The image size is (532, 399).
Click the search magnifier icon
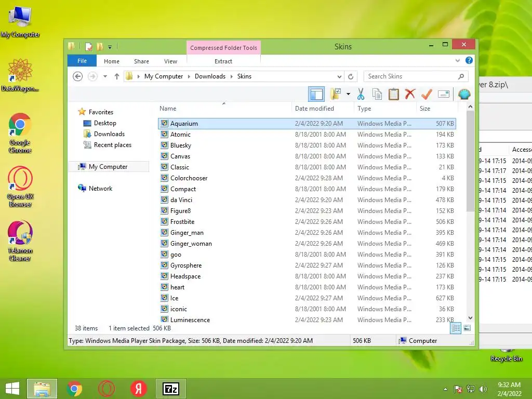[461, 77]
